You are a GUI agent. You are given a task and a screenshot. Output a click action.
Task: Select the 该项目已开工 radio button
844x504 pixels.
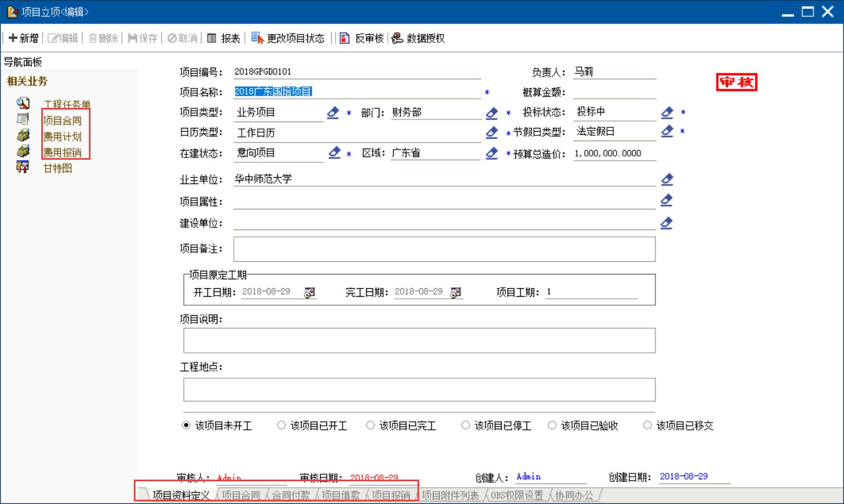282,425
